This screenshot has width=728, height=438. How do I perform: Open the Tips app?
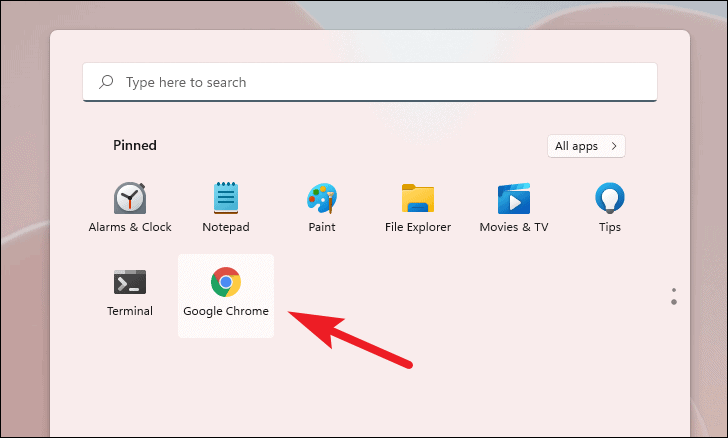click(x=610, y=207)
